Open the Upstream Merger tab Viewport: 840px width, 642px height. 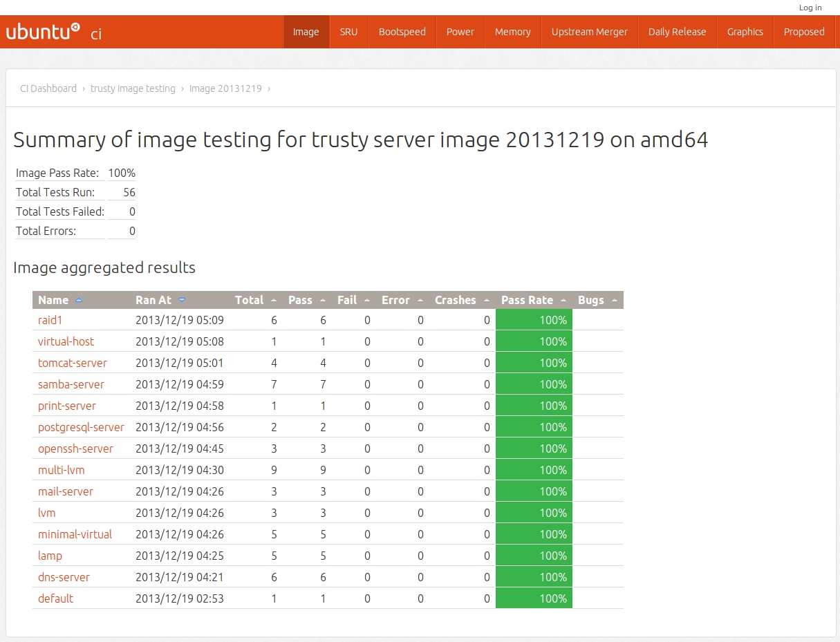click(590, 32)
